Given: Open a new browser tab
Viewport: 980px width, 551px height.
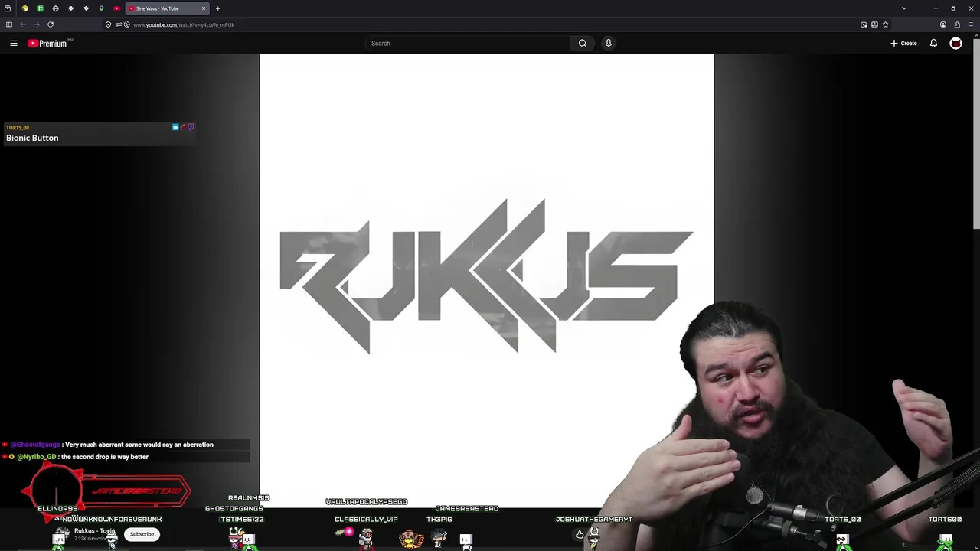Looking at the screenshot, I should click(217, 8).
